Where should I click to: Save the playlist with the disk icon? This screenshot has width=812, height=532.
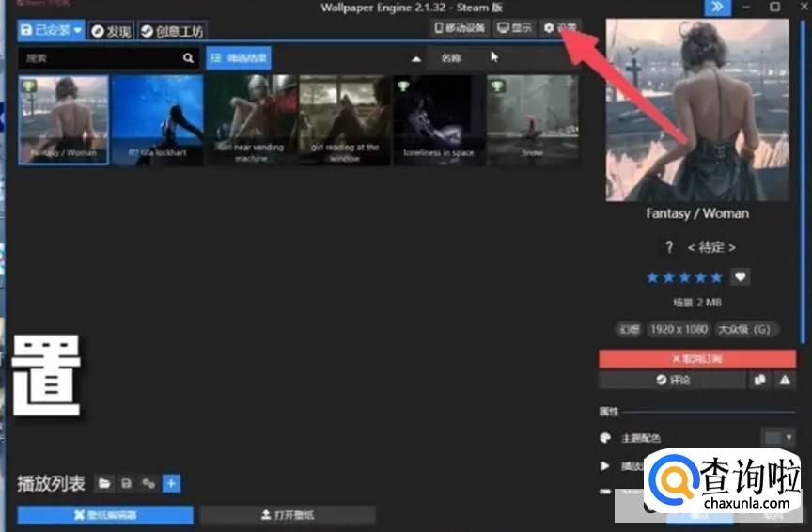point(126,484)
